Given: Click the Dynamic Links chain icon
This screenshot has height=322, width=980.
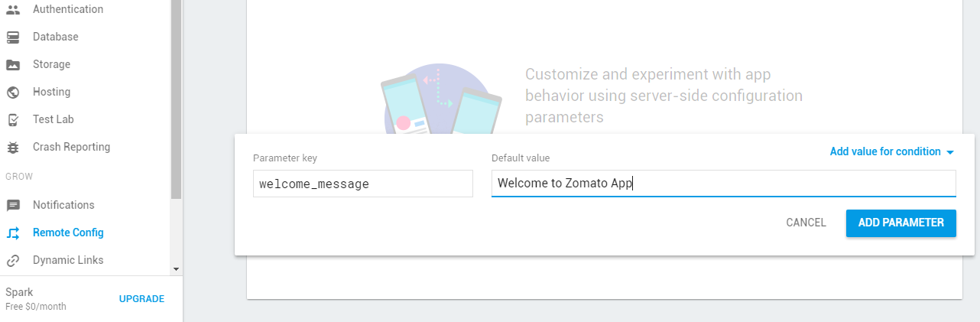Looking at the screenshot, I should [x=13, y=260].
